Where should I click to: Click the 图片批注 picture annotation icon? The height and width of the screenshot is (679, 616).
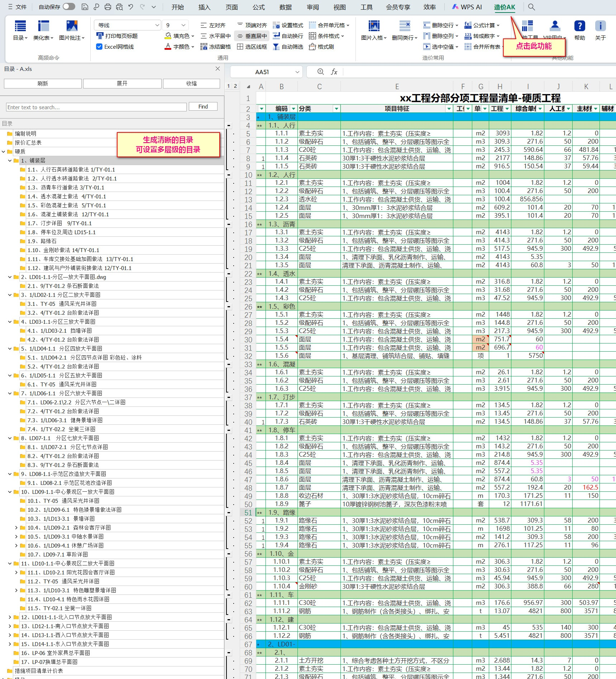click(x=72, y=27)
